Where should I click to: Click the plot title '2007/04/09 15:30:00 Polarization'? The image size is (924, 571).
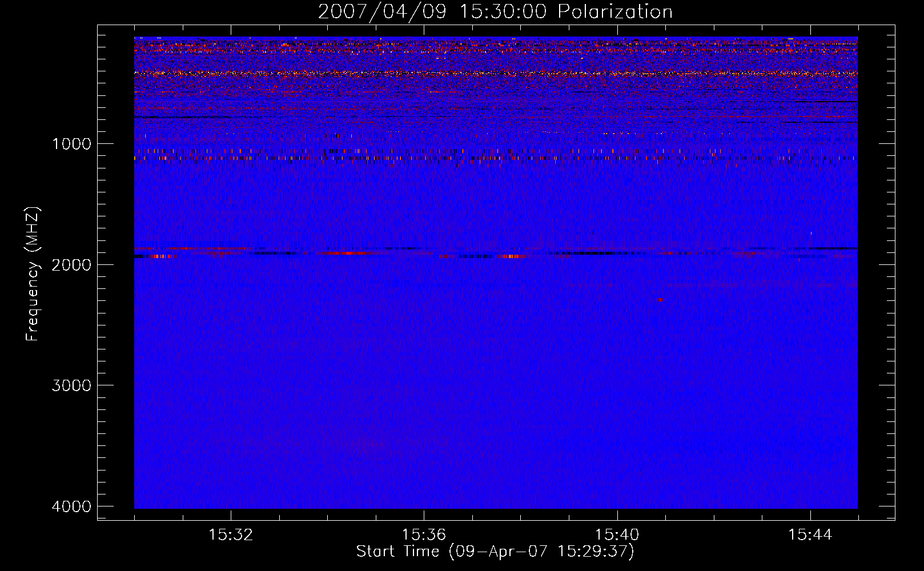(495, 11)
